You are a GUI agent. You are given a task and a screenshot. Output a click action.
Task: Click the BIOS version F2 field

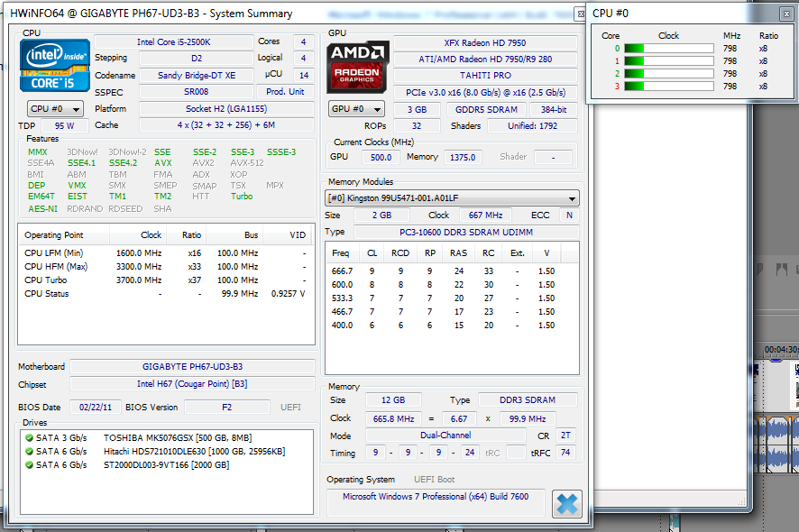click(x=227, y=408)
